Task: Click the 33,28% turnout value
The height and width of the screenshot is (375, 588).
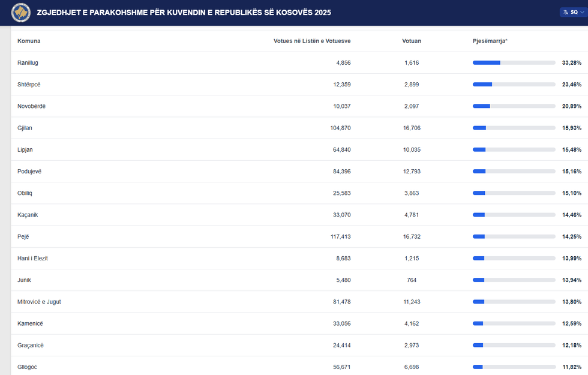Action: point(571,62)
